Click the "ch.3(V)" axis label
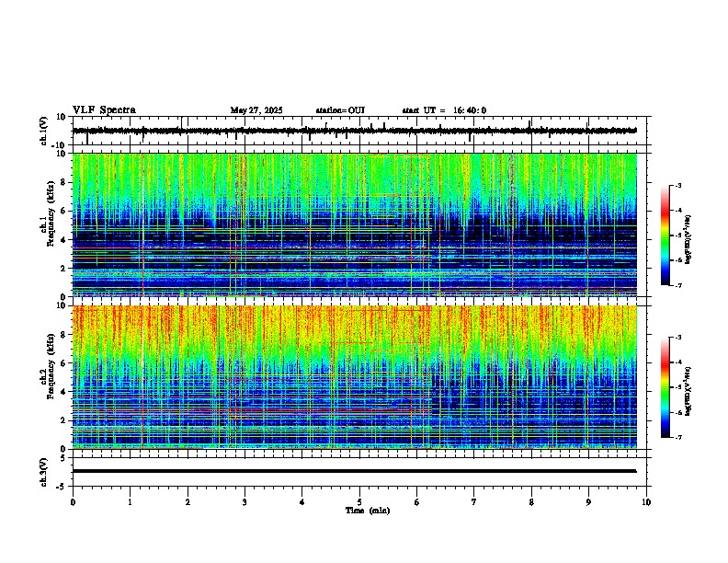Screen dimensions: 728x563 click(44, 472)
